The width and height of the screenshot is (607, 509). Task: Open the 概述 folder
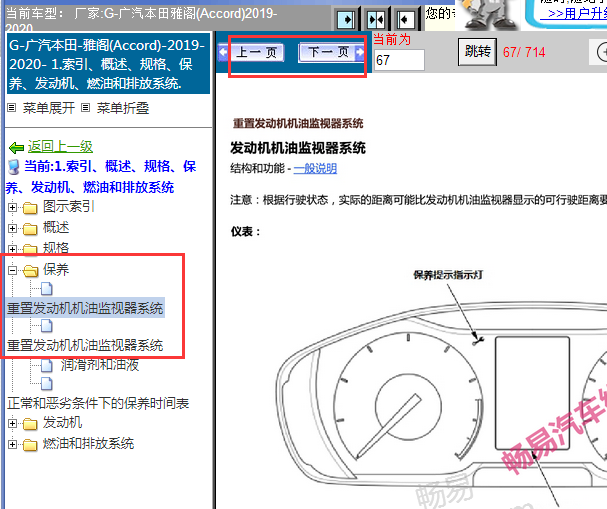pos(56,227)
